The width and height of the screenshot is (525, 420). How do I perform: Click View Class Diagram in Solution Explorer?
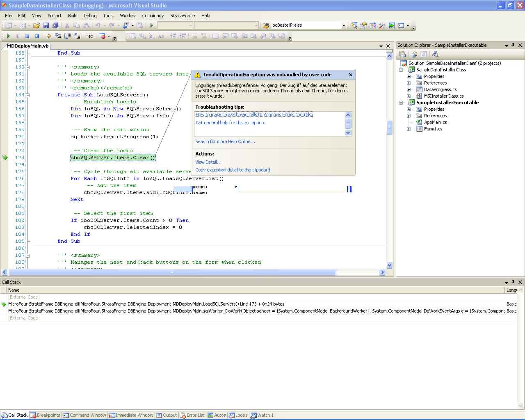click(x=435, y=54)
